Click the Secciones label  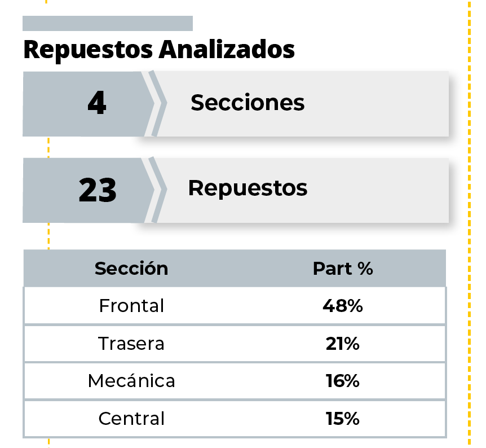pyautogui.click(x=248, y=103)
